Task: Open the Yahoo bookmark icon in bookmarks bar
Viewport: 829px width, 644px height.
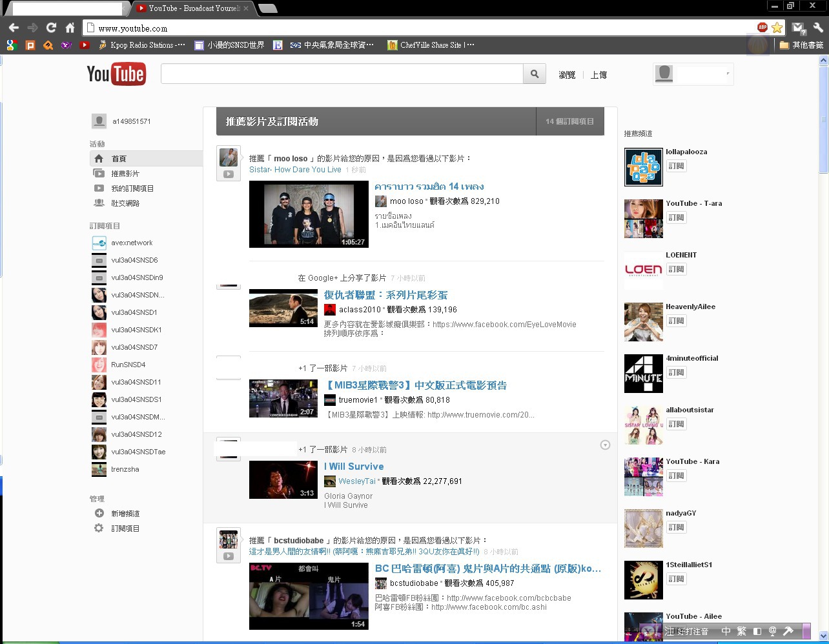Action: coord(66,45)
